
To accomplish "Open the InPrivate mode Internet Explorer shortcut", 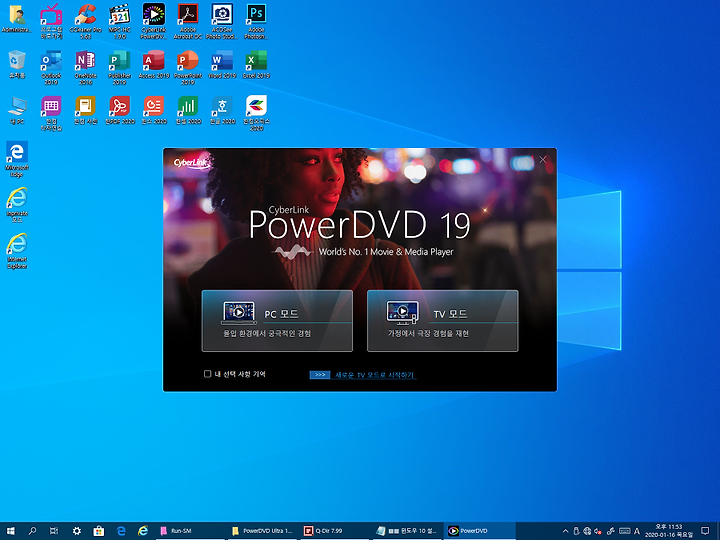I will click(17, 205).
